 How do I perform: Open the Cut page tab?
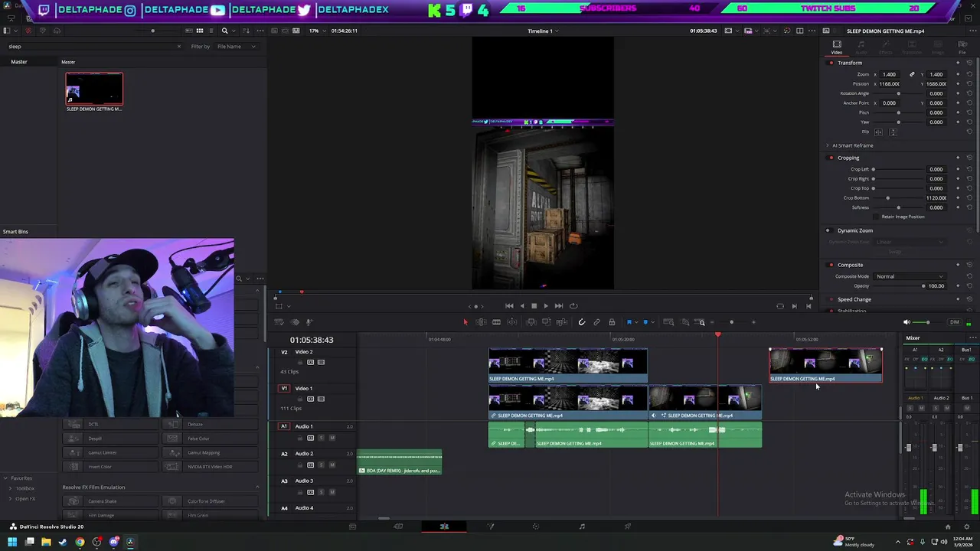coord(398,527)
